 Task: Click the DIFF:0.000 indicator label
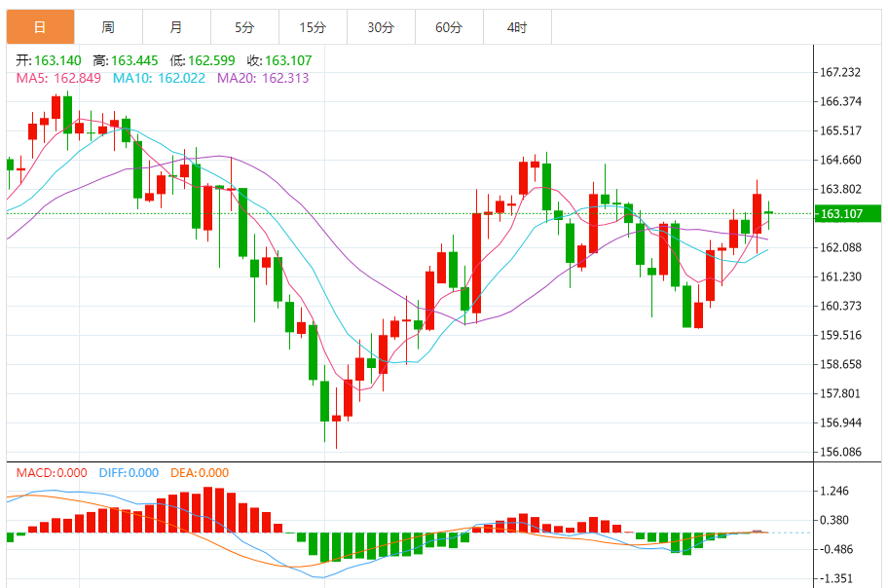tap(129, 473)
